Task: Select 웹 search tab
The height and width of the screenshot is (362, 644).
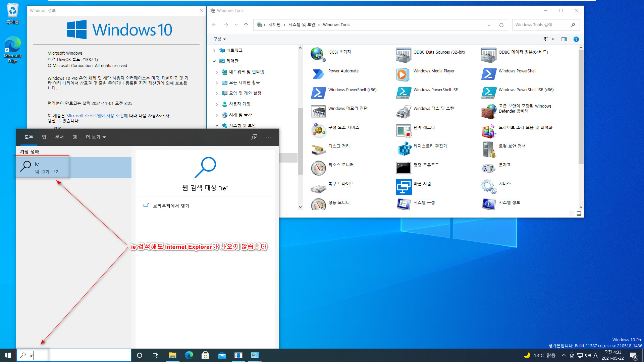Action: pyautogui.click(x=75, y=137)
